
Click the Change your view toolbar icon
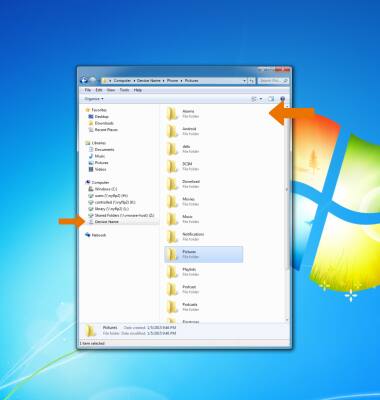click(x=255, y=99)
